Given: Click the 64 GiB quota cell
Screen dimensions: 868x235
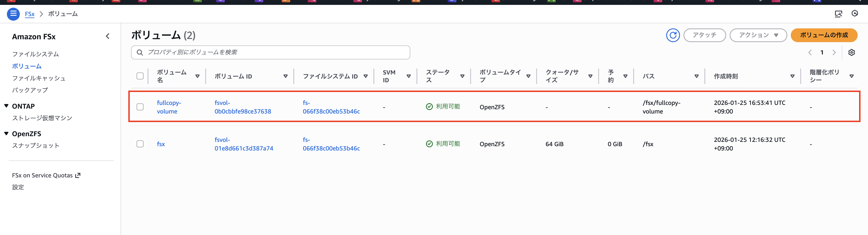Looking at the screenshot, I should pyautogui.click(x=554, y=144).
